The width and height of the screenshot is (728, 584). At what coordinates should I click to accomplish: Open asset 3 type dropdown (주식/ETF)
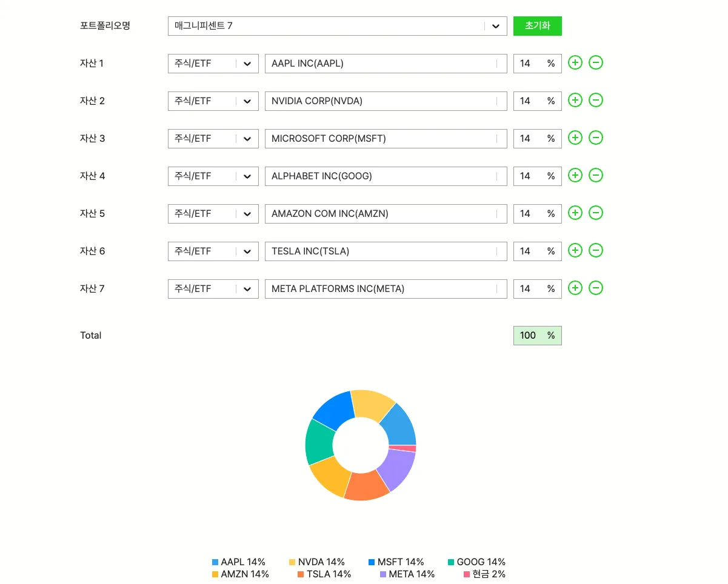(213, 139)
